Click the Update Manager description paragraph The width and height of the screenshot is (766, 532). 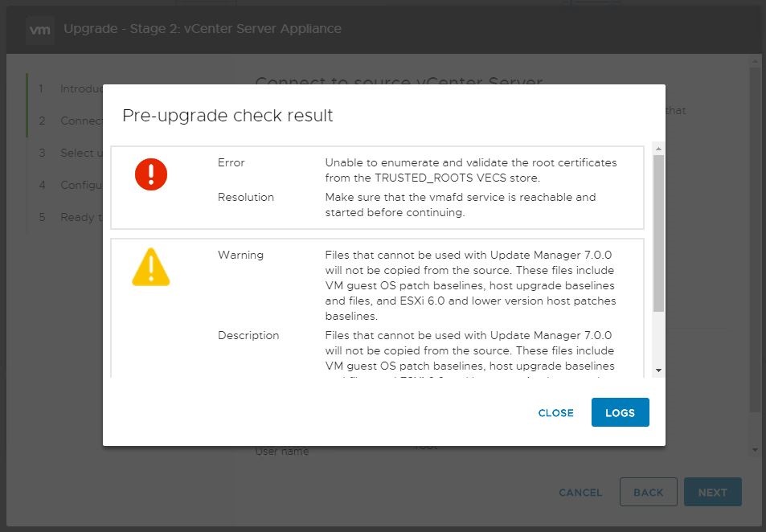pyautogui.click(x=469, y=354)
